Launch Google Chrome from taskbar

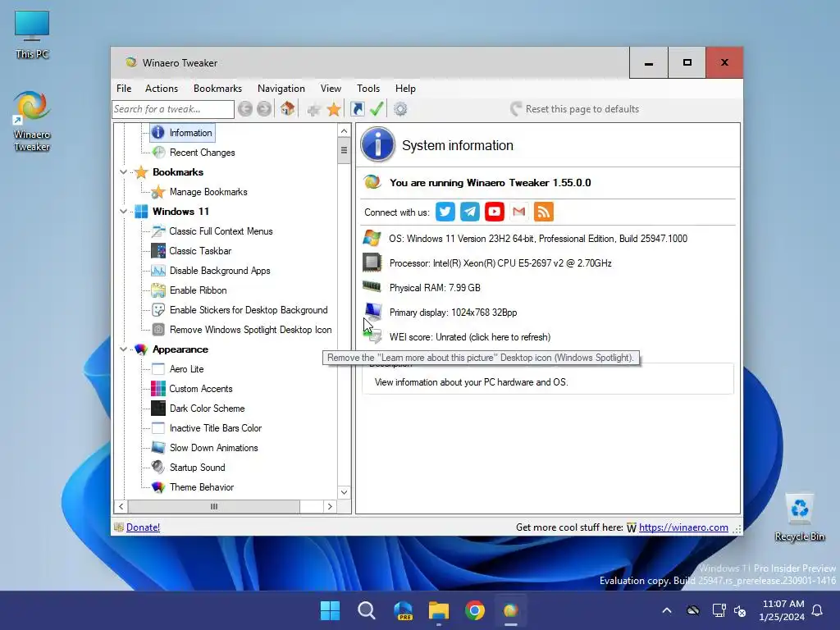point(475,610)
